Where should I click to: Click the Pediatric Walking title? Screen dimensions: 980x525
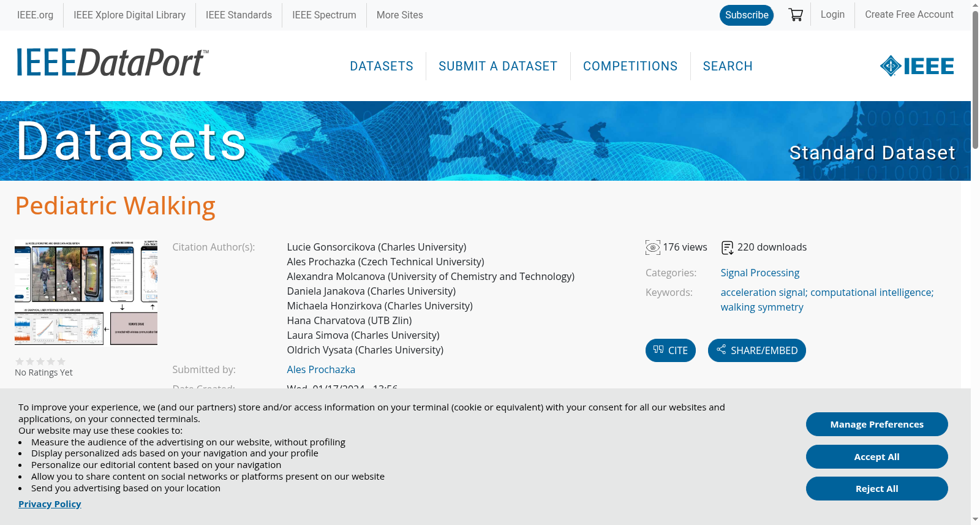(115, 206)
